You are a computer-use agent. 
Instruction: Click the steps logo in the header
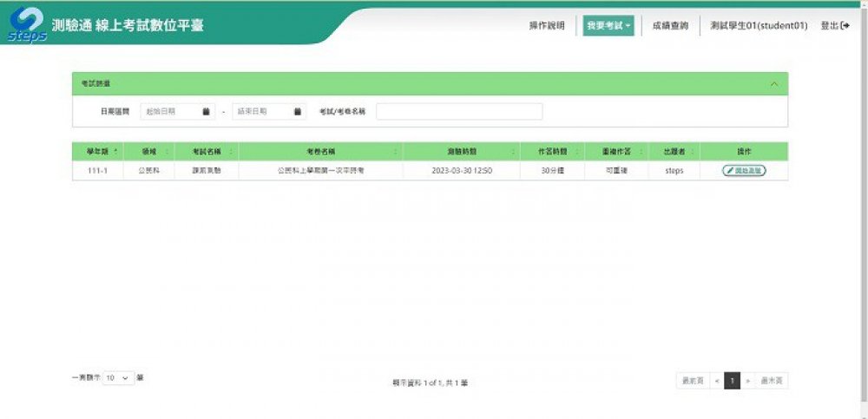point(26,24)
